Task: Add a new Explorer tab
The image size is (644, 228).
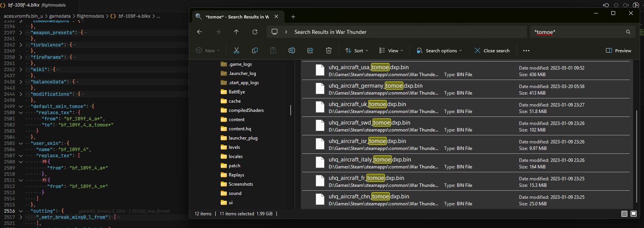Action: point(293,17)
